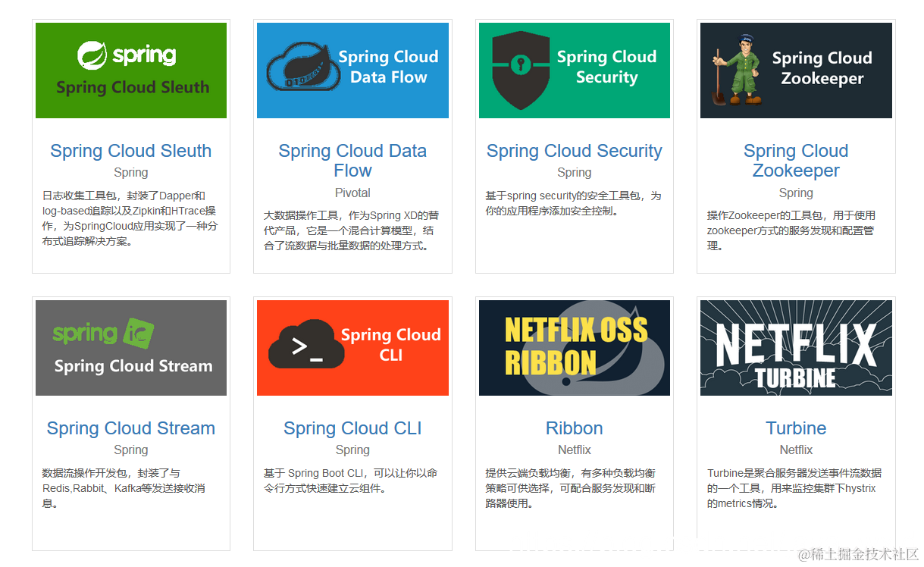The height and width of the screenshot is (567, 924).
Task: Open the Netflix Turbine banner image
Action: click(x=796, y=348)
